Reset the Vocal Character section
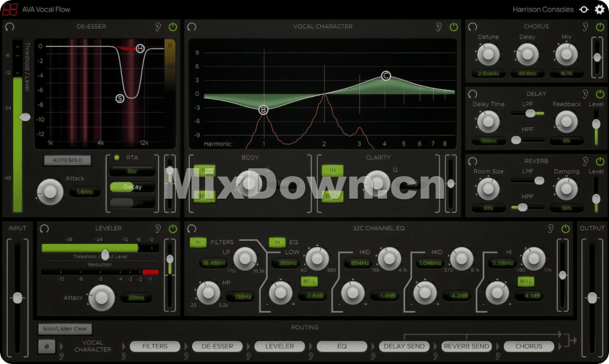609x364 pixels. [192, 26]
